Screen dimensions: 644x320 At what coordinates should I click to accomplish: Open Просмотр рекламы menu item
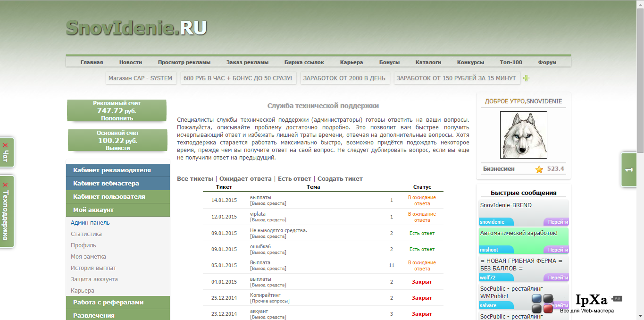click(x=184, y=62)
